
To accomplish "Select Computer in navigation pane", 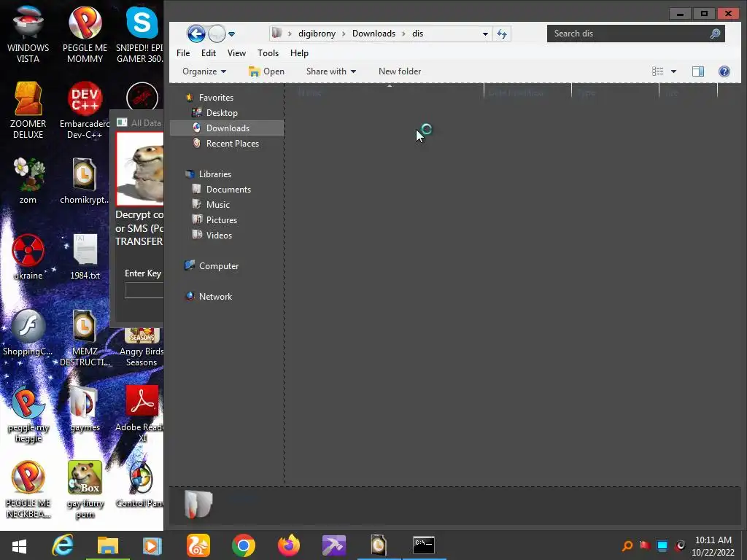I will tap(218, 266).
